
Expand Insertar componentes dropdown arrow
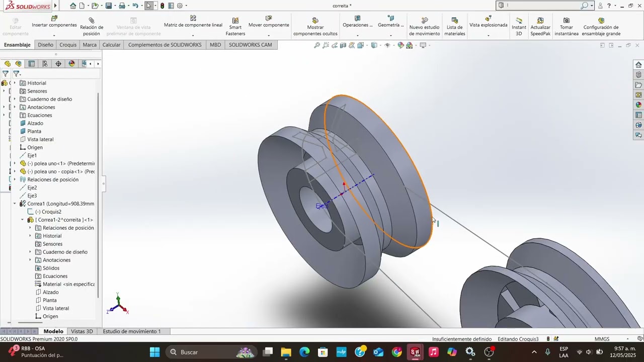[x=54, y=35]
